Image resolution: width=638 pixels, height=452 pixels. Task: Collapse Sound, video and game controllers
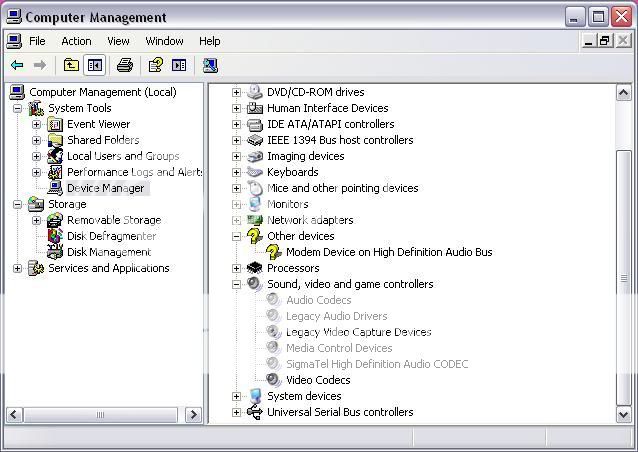(237, 284)
